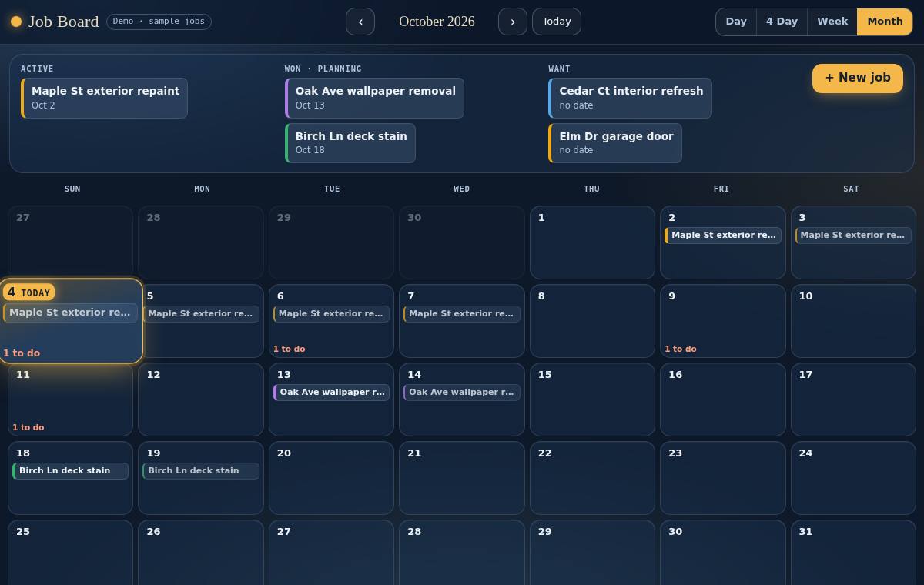Screen dimensions: 924x585
Task: Jump to Today
Action: click(557, 22)
